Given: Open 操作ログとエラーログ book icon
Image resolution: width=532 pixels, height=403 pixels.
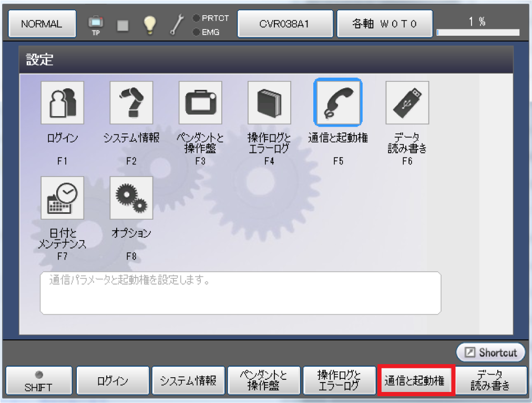Looking at the screenshot, I should point(269,102).
